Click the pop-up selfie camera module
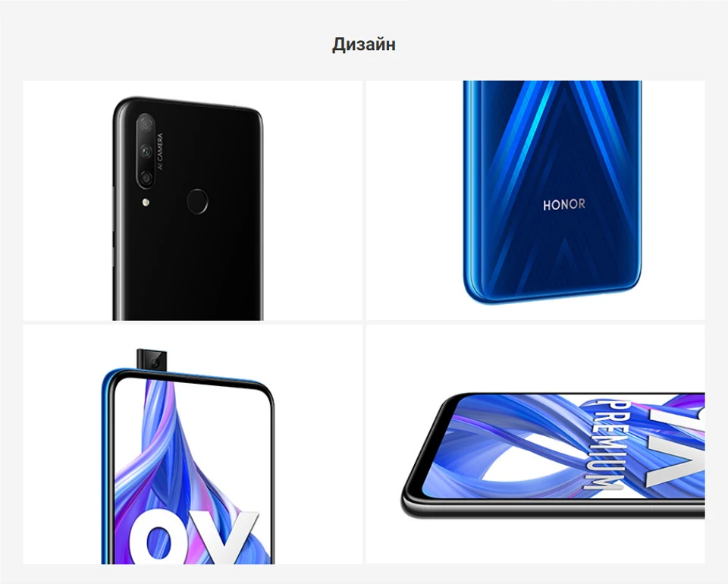728x584 pixels. [152, 360]
